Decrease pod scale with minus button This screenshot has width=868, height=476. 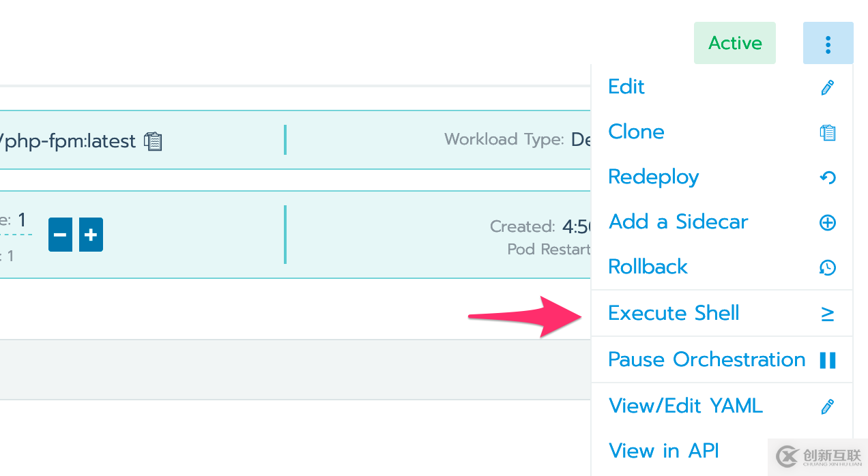60,235
